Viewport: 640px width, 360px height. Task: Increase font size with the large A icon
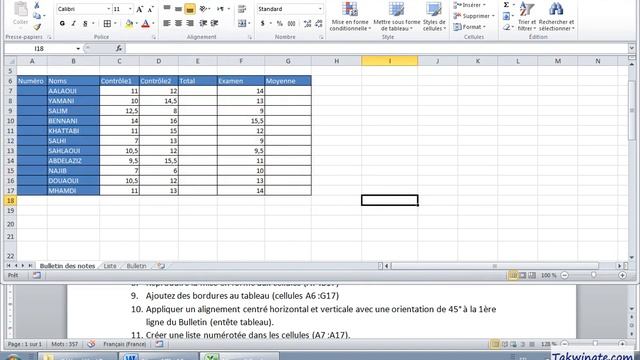140,9
